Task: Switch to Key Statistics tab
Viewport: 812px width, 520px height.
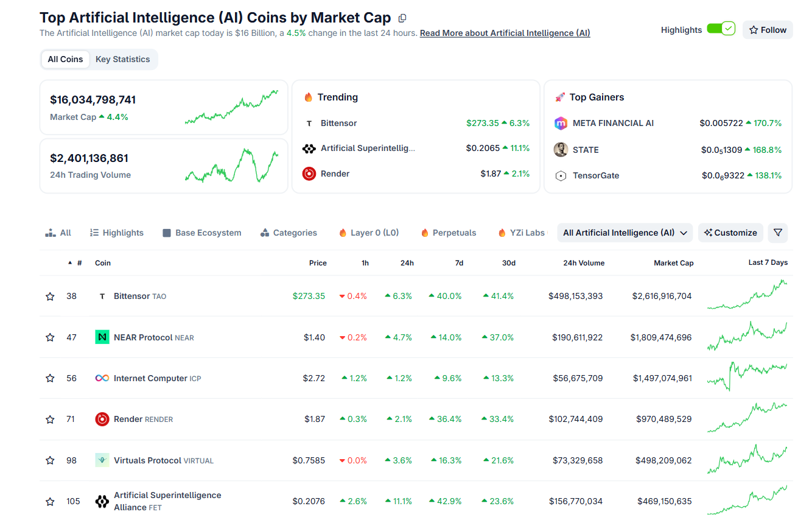Action: click(122, 59)
